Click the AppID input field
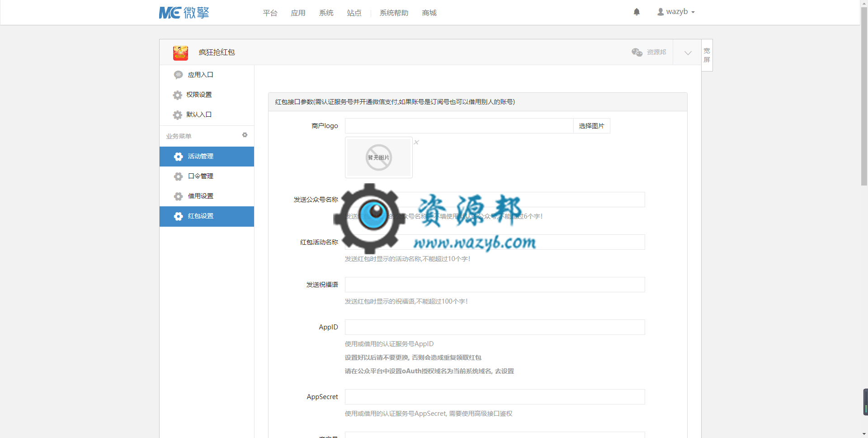The image size is (868, 438). [495, 327]
